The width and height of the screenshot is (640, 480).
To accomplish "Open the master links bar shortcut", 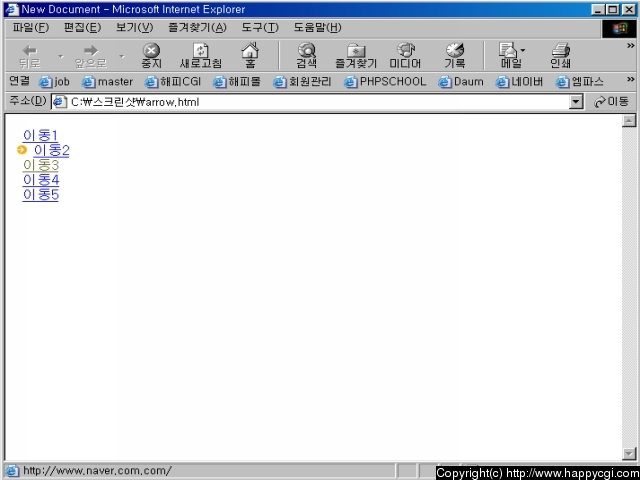I will coord(107,82).
